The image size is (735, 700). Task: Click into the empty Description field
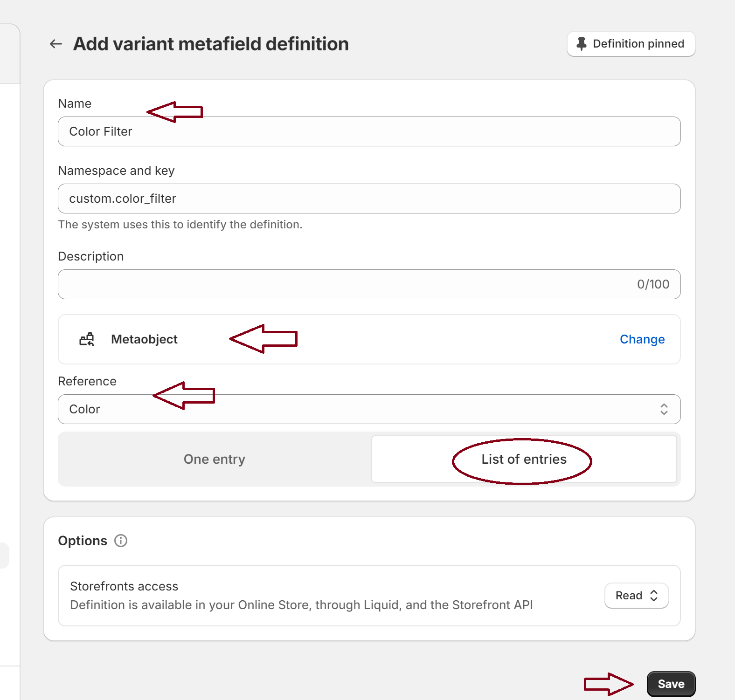pos(345,284)
